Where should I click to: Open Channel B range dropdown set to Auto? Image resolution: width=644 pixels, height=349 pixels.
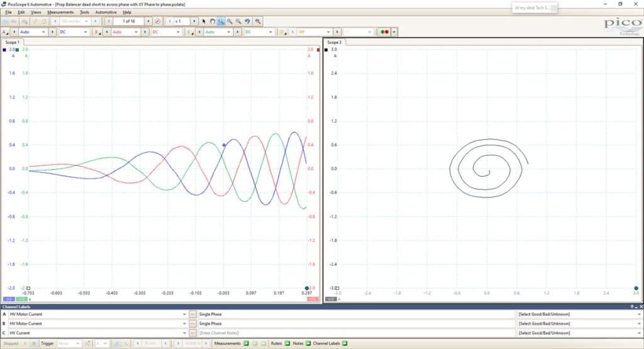tap(125, 32)
